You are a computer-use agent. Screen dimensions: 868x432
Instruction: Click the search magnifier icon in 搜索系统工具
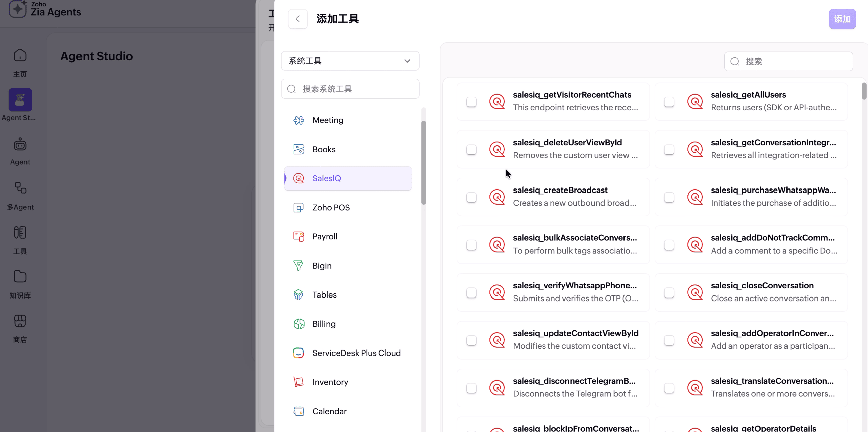[291, 89]
